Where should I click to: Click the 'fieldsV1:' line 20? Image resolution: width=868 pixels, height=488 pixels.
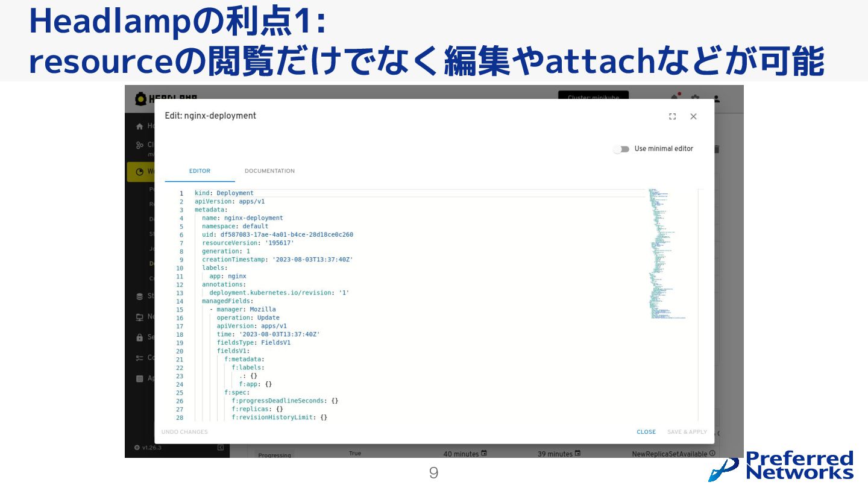(x=233, y=351)
